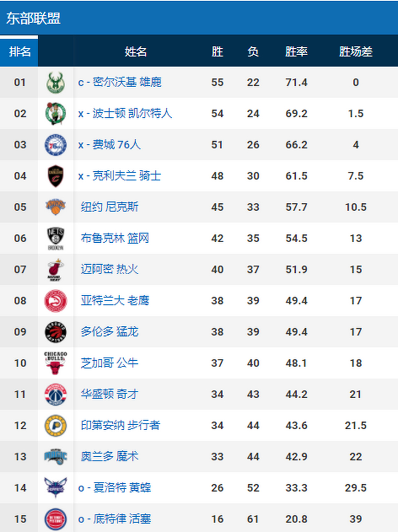Screen dimensions: 398x532
Task: Click the Cleveland Cavaliers logo
Action: pyautogui.click(x=56, y=176)
